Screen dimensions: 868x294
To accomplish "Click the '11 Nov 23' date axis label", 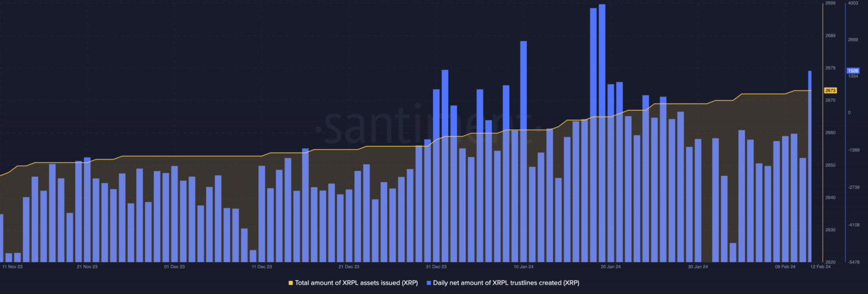I will coord(12,266).
